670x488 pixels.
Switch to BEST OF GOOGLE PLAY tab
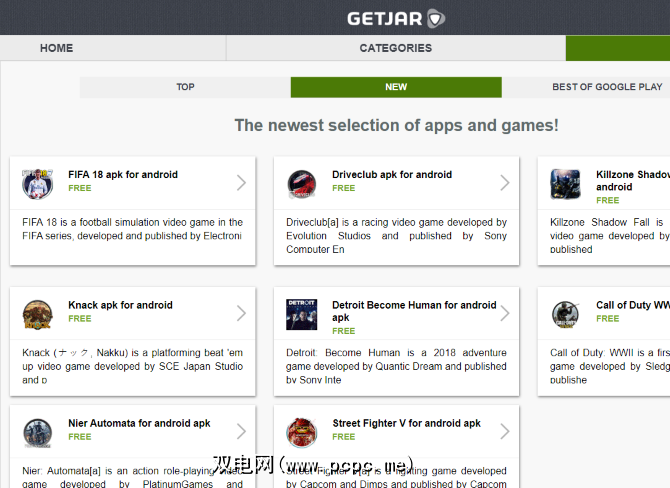(607, 87)
